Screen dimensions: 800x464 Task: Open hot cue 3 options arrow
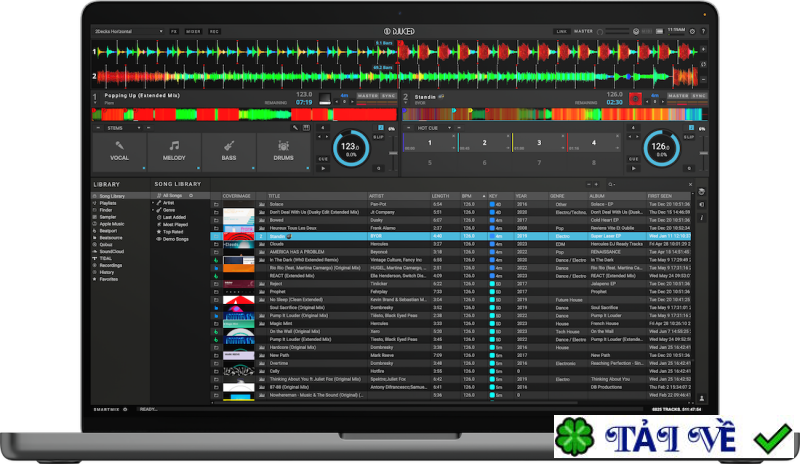pyautogui.click(x=563, y=148)
